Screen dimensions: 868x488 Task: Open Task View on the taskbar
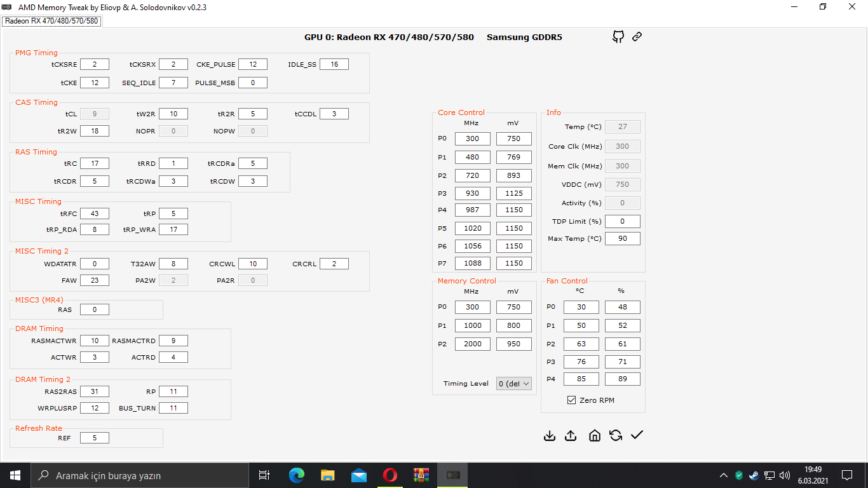click(264, 475)
